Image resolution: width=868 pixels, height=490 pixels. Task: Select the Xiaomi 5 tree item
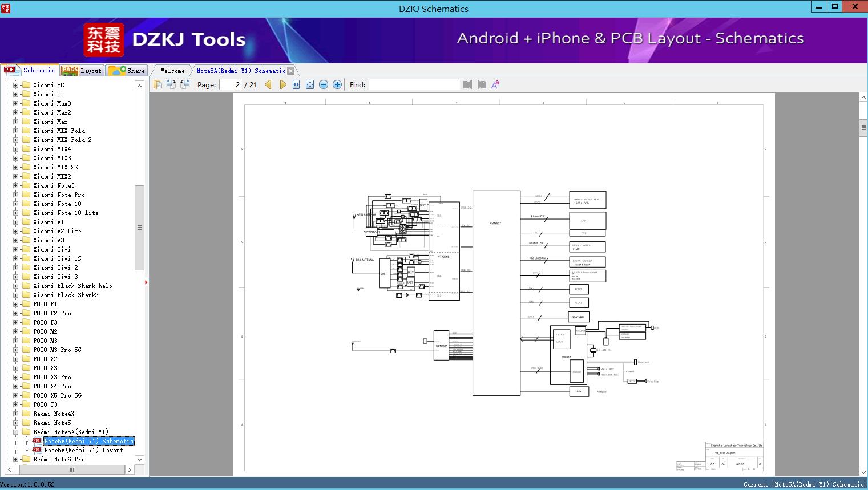[47, 94]
